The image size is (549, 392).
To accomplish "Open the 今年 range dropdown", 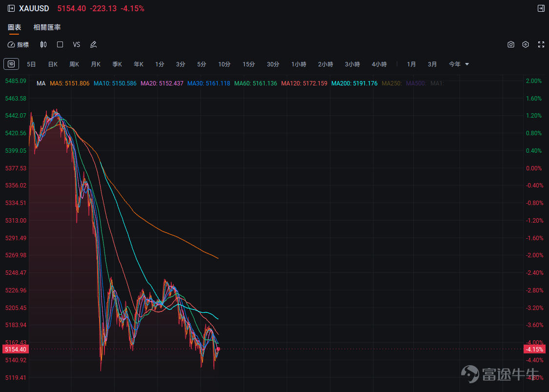I will tap(459, 64).
